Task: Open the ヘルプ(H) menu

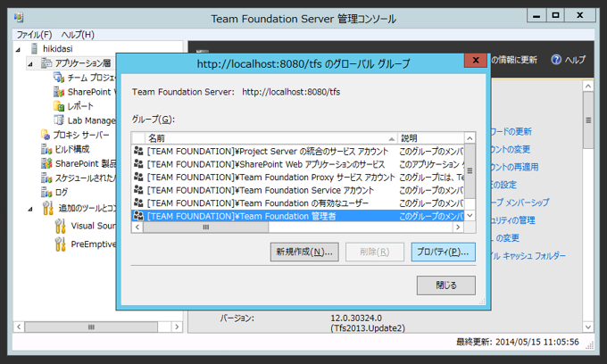Action: (x=78, y=35)
